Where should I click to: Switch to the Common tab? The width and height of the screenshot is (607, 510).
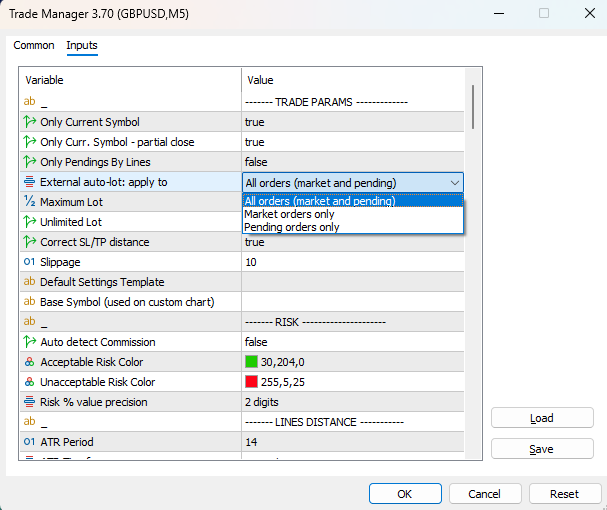point(34,45)
